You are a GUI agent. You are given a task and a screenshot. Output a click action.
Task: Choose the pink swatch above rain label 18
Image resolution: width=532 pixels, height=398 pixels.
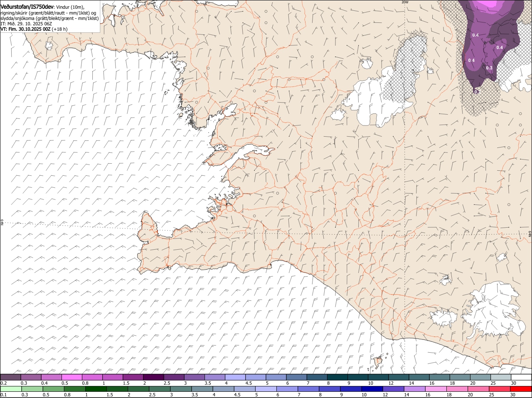point(457,389)
